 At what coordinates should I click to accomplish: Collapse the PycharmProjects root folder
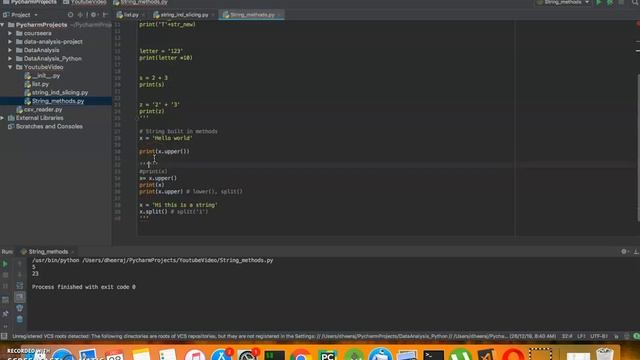click(x=3, y=25)
